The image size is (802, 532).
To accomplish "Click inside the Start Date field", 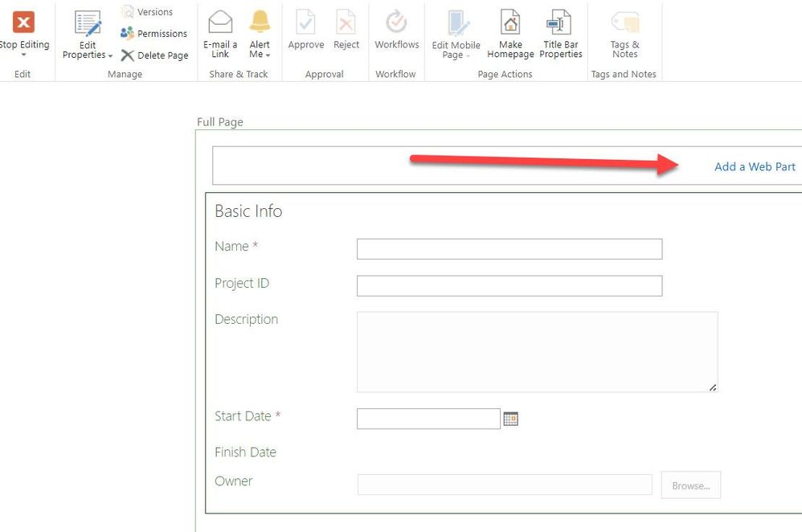I will click(x=428, y=419).
